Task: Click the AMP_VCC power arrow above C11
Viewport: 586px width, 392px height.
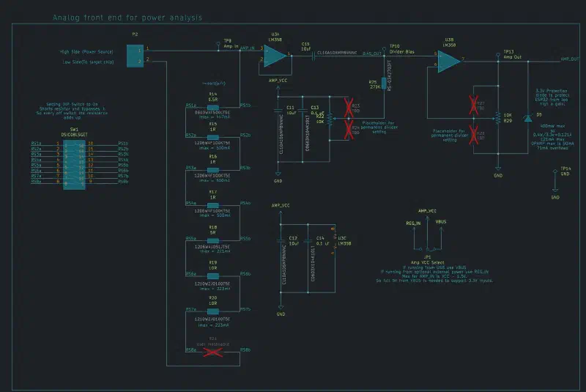Action: (x=278, y=88)
